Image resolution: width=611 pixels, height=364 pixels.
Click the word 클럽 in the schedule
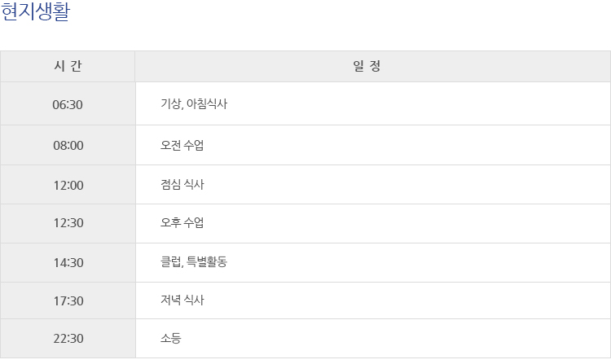(170, 262)
